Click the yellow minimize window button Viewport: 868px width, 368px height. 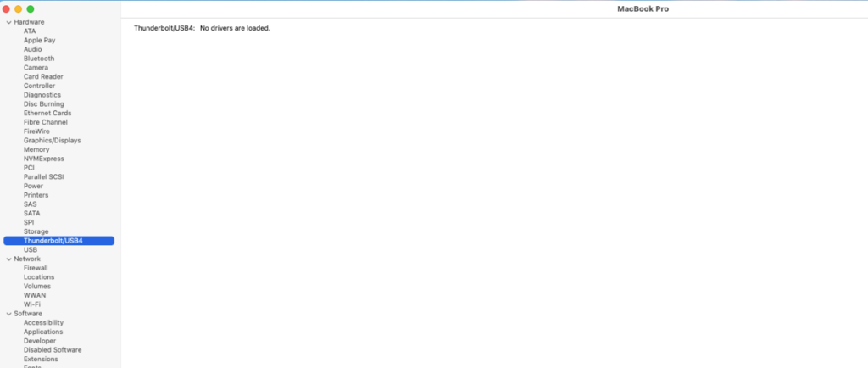[19, 8]
